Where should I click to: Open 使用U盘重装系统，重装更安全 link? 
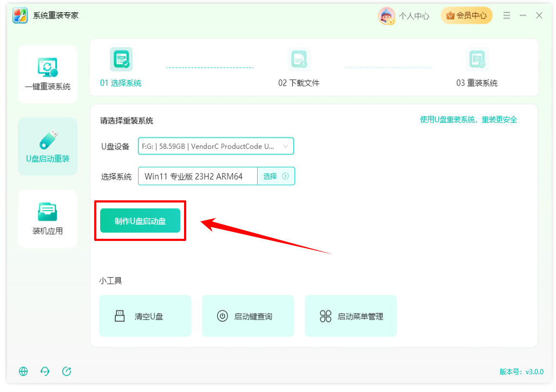coord(468,120)
